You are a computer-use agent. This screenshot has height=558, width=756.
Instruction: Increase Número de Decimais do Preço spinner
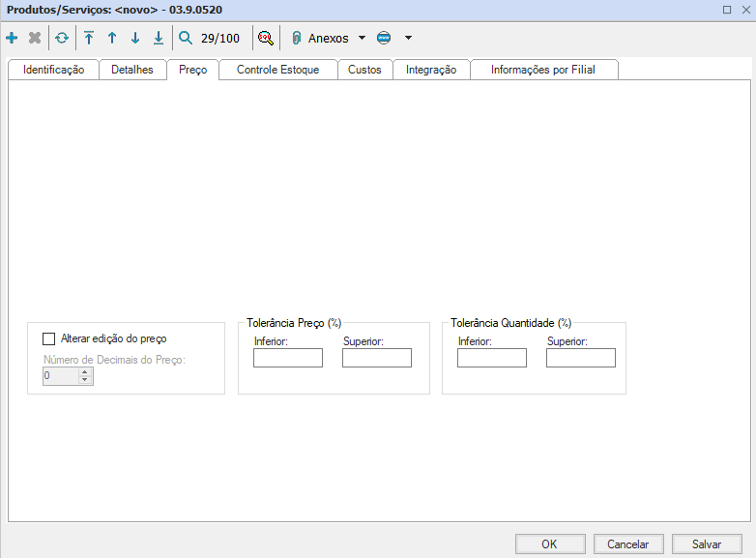[85, 372]
